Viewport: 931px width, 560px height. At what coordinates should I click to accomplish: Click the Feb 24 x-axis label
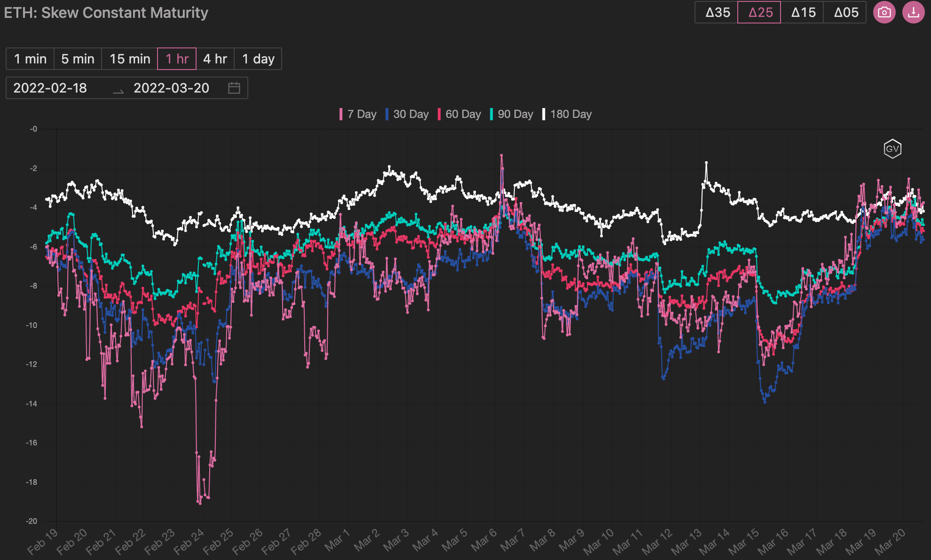pos(189,541)
